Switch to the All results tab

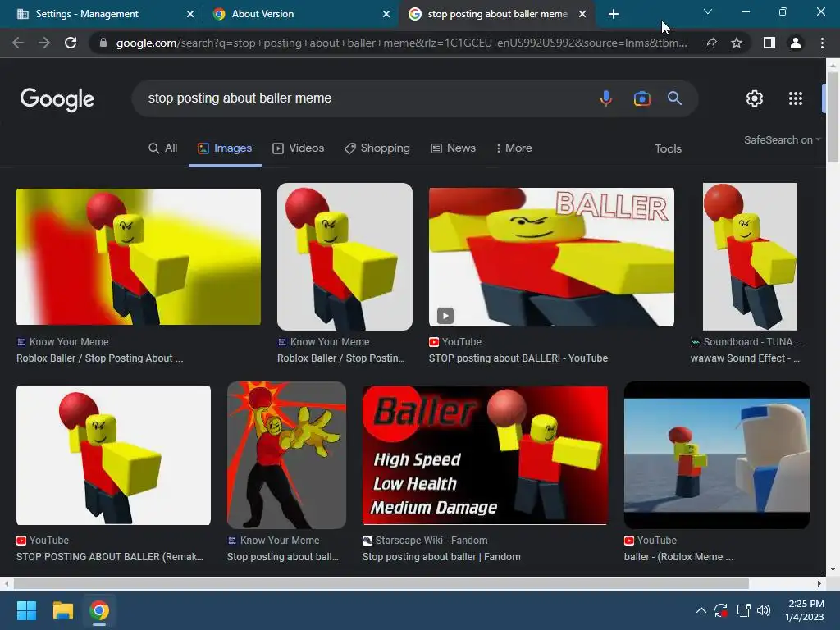(x=163, y=148)
